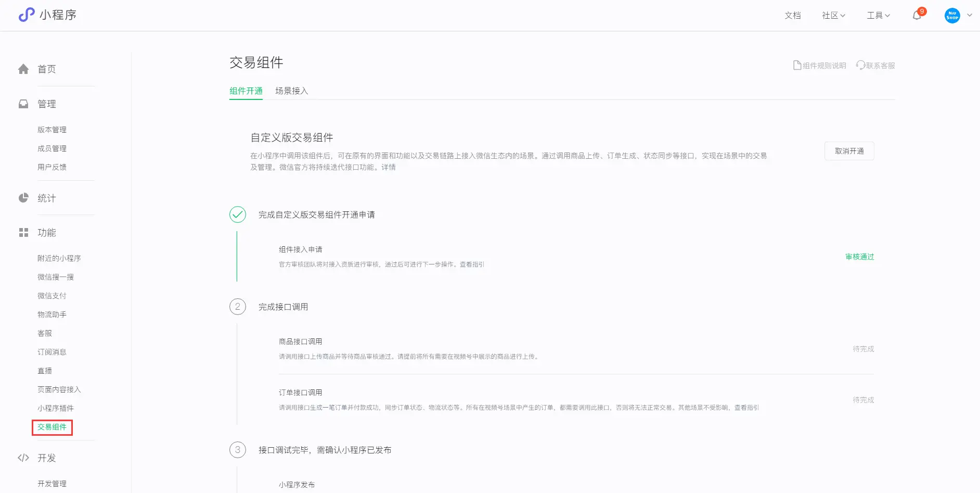980x493 pixels.
Task: Click the 取消开通 button
Action: point(849,151)
